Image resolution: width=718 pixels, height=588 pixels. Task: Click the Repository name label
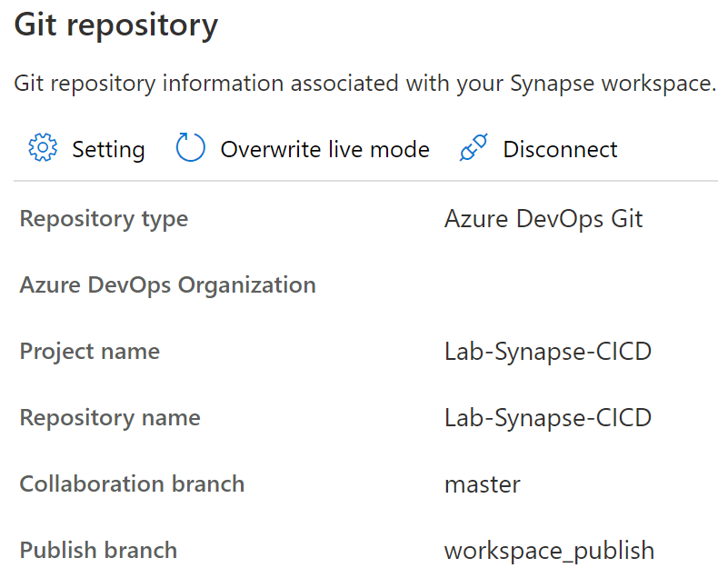(x=110, y=418)
